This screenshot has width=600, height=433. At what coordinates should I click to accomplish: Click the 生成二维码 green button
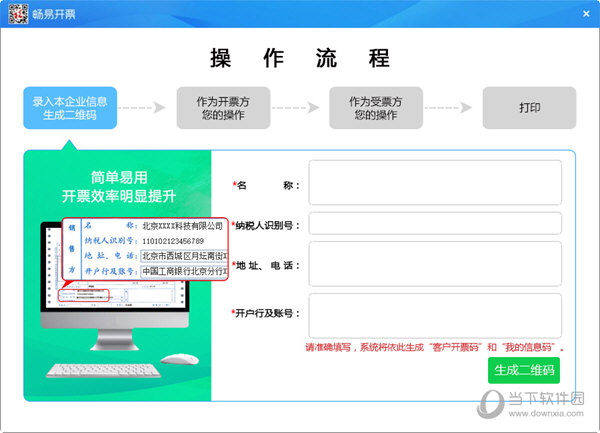point(524,370)
